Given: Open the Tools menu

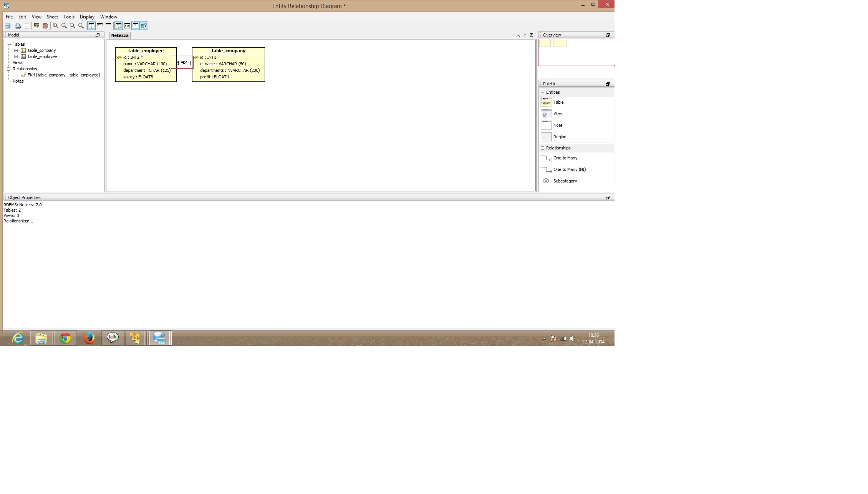Looking at the screenshot, I should [69, 17].
